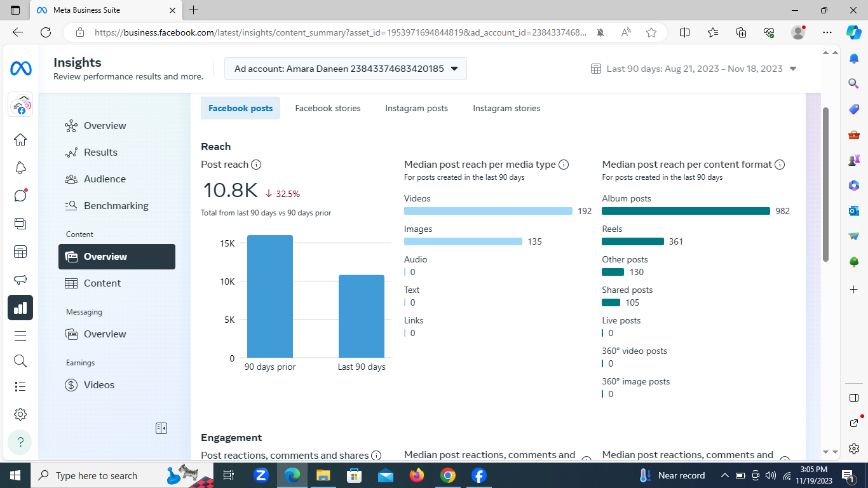Viewport: 868px width, 488px height.
Task: Click the Last 90 days chart bar
Action: pyautogui.click(x=362, y=316)
